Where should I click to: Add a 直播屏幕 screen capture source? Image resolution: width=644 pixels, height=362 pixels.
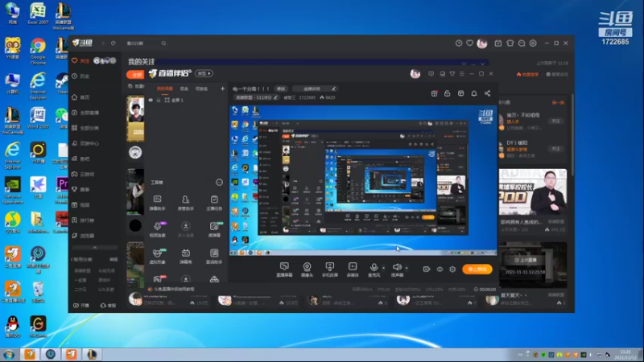click(284, 269)
